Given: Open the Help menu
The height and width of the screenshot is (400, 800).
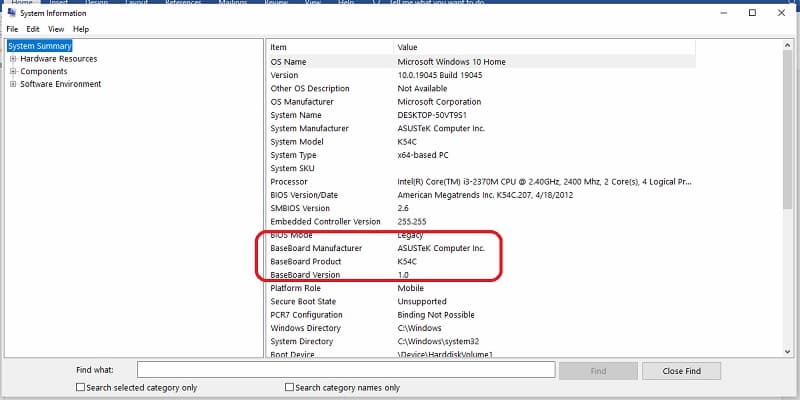Looking at the screenshot, I should 81,29.
